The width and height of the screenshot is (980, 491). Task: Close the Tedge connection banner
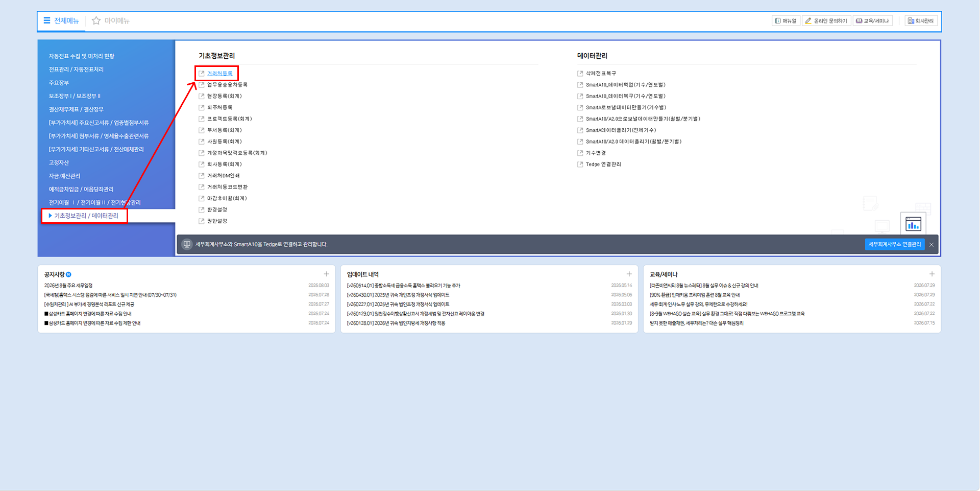point(932,245)
